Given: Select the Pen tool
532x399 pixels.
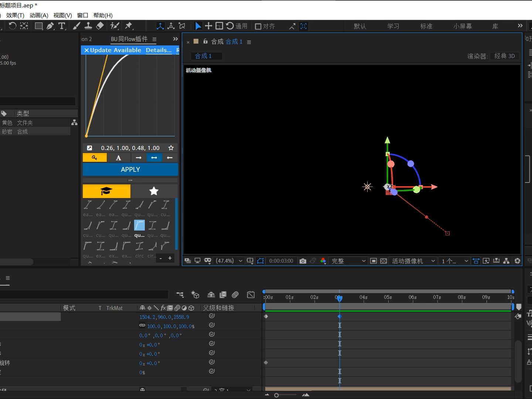Looking at the screenshot, I should coord(50,26).
